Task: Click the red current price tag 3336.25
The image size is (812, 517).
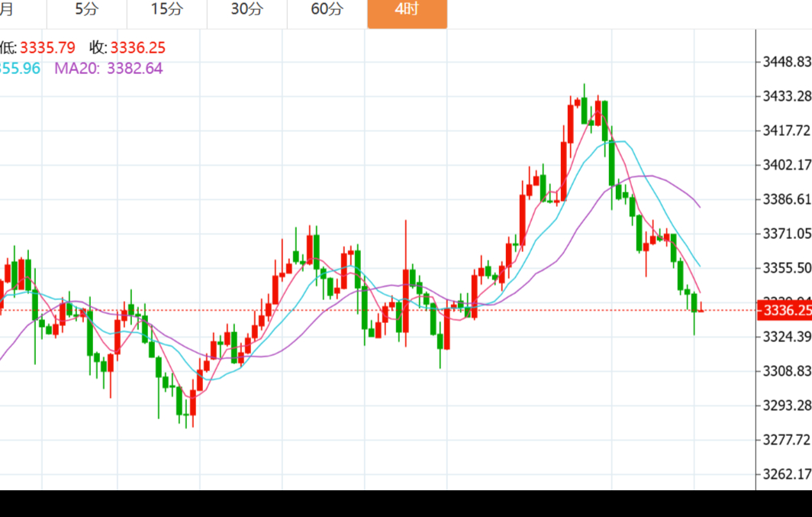Action: (x=785, y=310)
